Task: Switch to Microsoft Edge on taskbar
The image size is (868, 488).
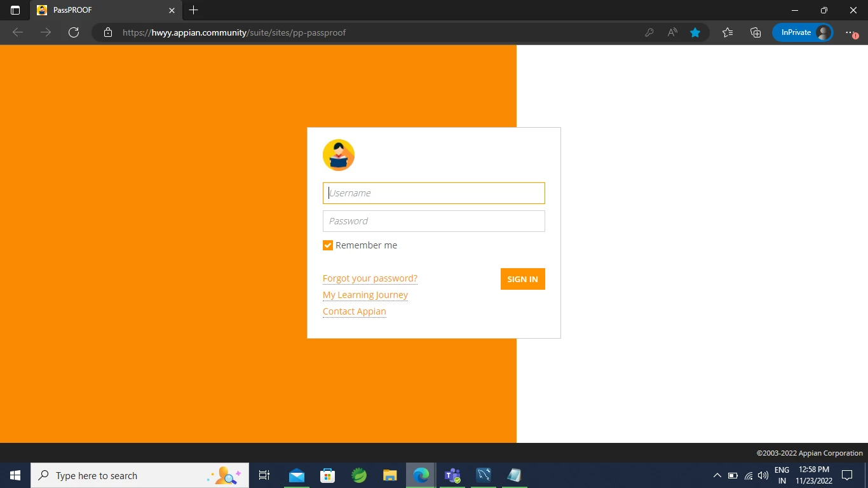Action: (421, 475)
